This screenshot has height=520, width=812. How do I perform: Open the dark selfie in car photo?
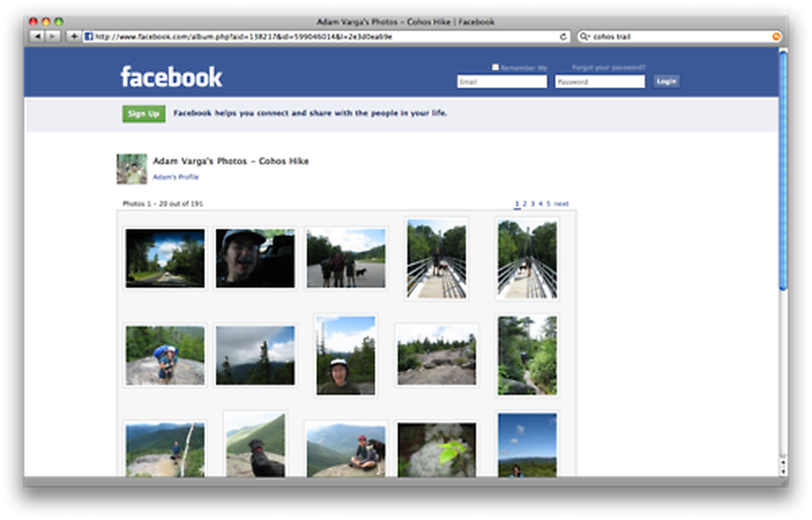pos(255,258)
